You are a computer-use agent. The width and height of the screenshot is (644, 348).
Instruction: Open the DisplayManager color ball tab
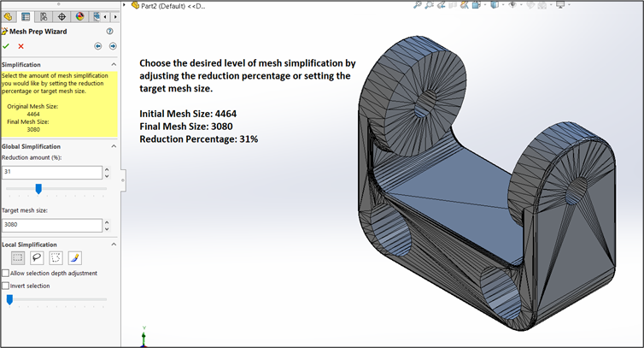[x=79, y=16]
